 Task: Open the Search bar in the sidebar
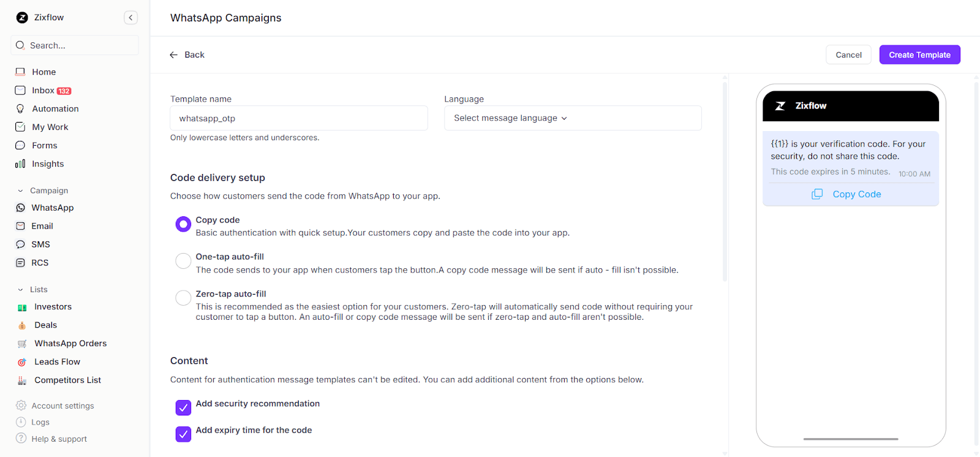click(x=74, y=45)
